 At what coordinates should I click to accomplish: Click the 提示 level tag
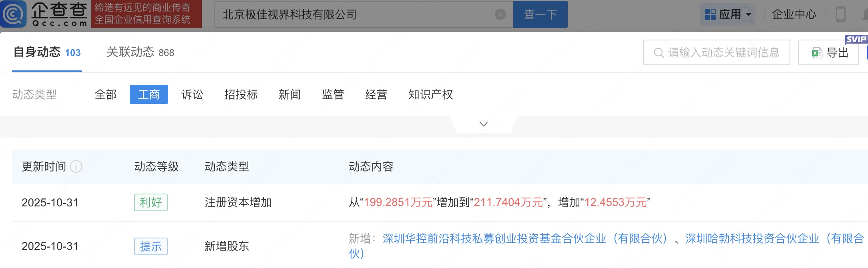pos(151,246)
